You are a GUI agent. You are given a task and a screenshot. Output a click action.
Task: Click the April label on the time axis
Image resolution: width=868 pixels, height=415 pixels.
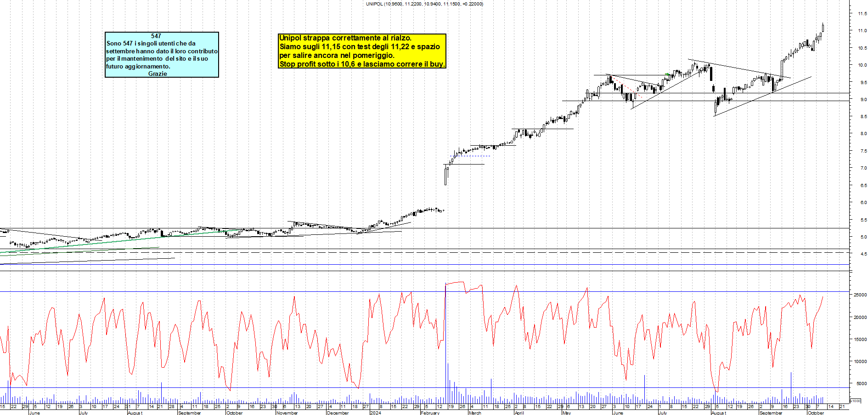click(x=519, y=413)
